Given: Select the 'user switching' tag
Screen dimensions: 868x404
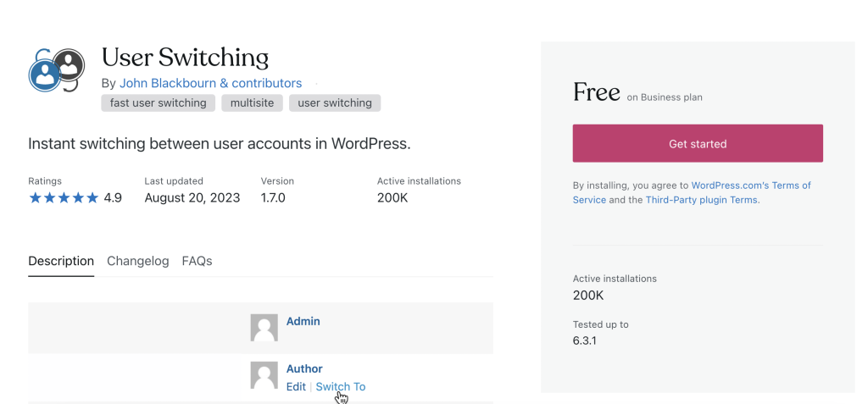Looking at the screenshot, I should (x=335, y=103).
